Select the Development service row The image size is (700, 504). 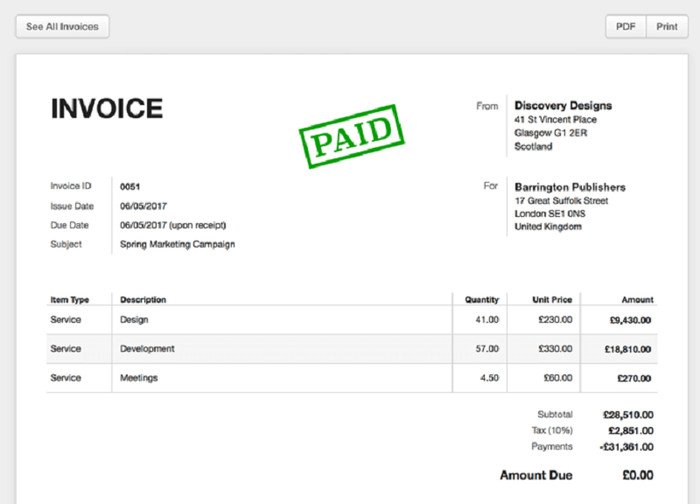coord(352,349)
